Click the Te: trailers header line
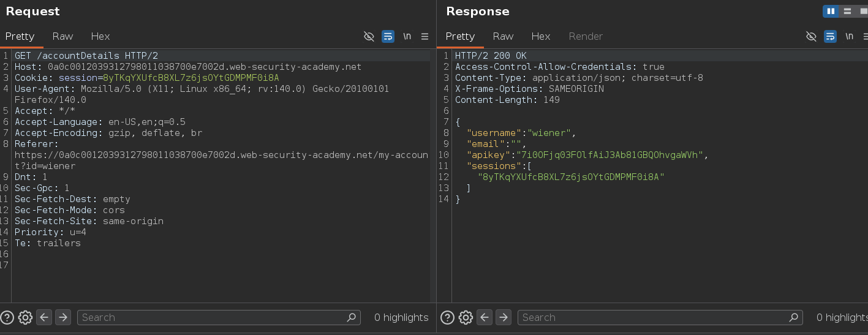 tap(48, 243)
